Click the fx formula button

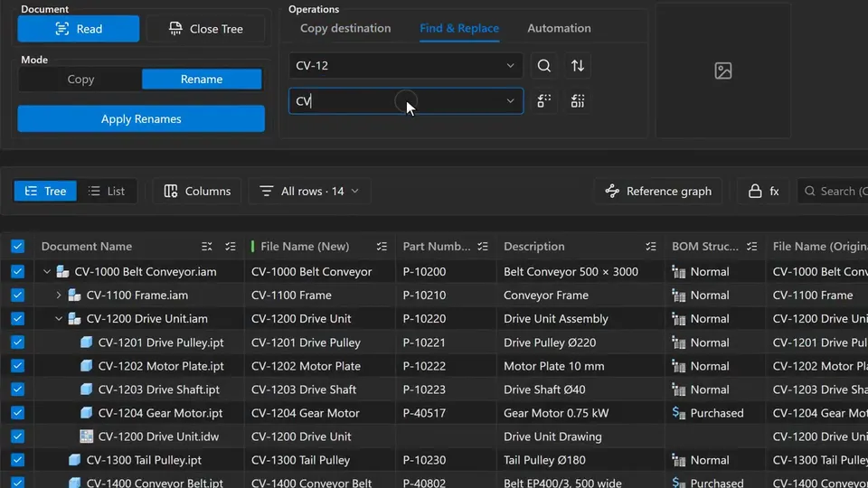pyautogui.click(x=775, y=191)
